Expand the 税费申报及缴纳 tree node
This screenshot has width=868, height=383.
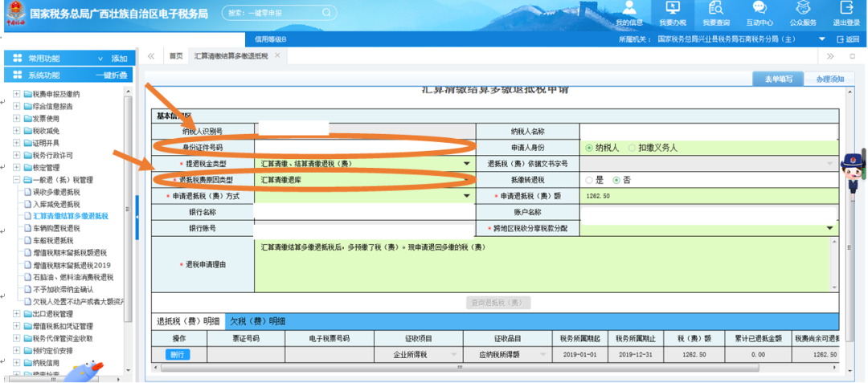tap(16, 94)
